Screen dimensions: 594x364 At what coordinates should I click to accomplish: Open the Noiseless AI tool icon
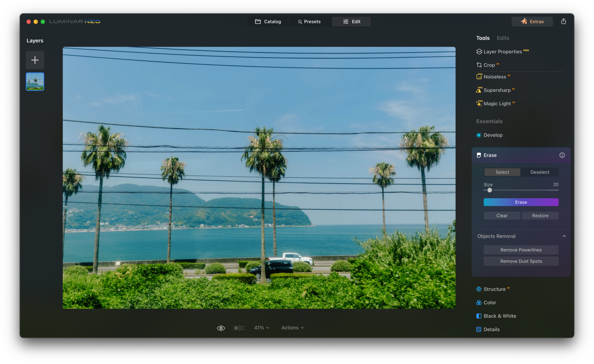479,76
